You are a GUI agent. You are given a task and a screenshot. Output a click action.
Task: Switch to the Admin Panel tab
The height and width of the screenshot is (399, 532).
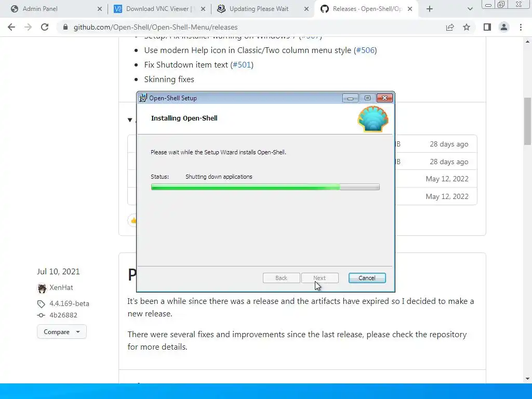(x=40, y=9)
